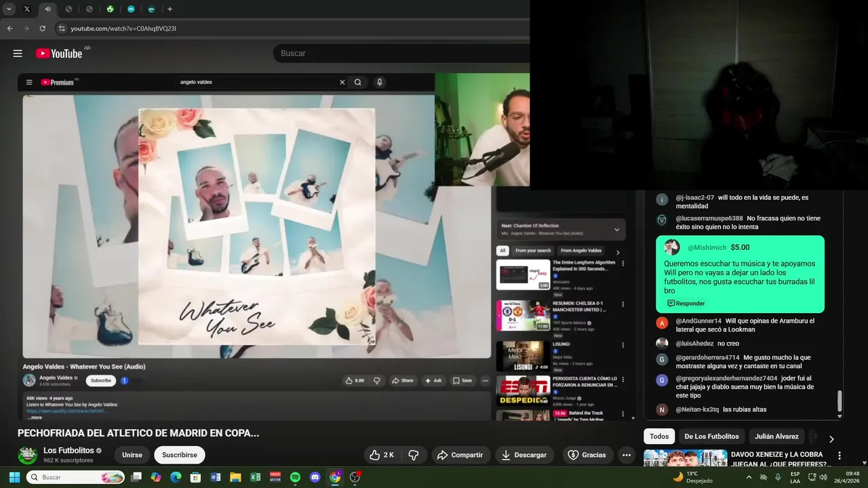
Task: Click the playing video frame
Action: point(256,226)
